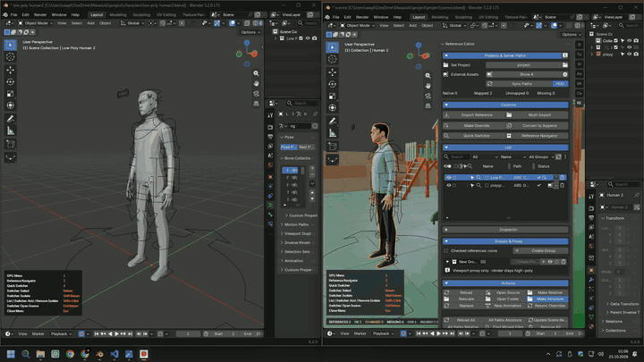Click the Make Override button
The width and height of the screenshot is (644, 362).
(473, 126)
